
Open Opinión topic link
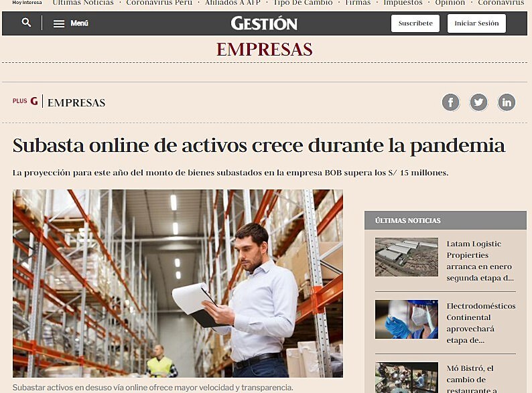450,3
